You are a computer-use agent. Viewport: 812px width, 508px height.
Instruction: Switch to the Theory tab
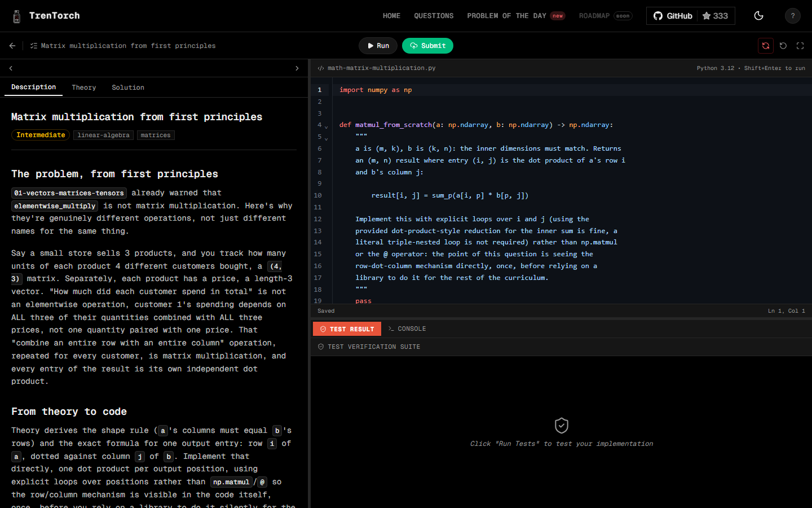click(x=83, y=87)
